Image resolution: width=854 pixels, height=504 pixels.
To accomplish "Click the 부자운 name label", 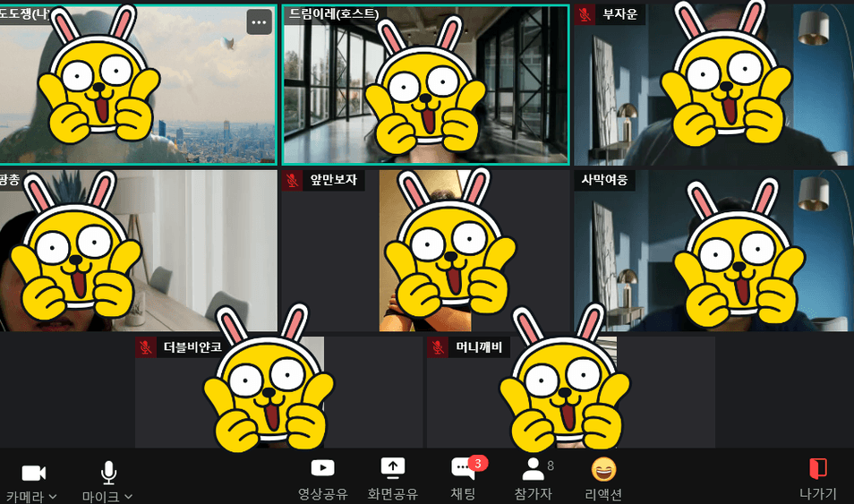I will pyautogui.click(x=619, y=14).
